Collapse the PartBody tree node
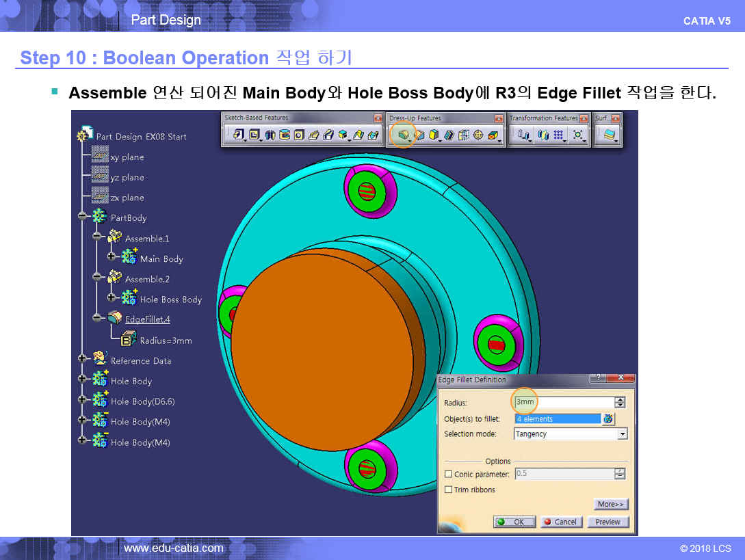Viewport: 745px width, 560px height. click(x=83, y=217)
